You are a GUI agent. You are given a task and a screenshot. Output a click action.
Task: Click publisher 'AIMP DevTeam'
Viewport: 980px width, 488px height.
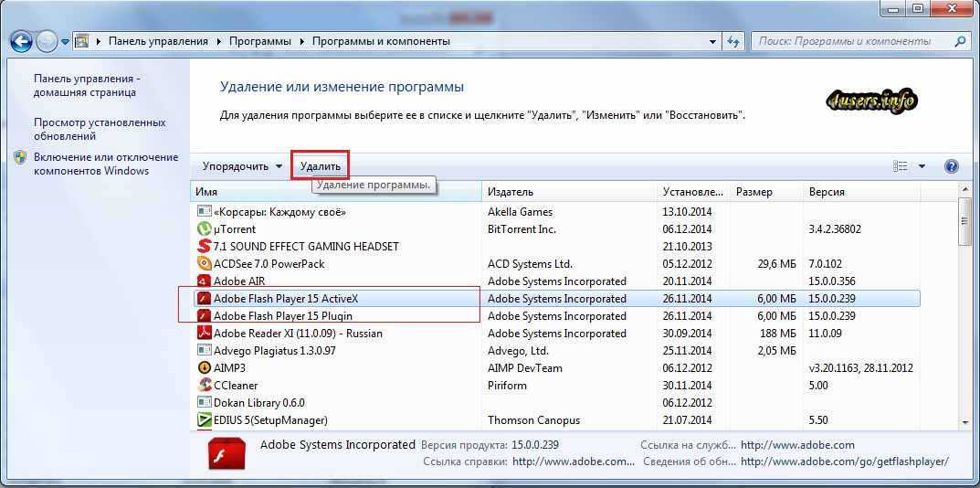tap(524, 368)
